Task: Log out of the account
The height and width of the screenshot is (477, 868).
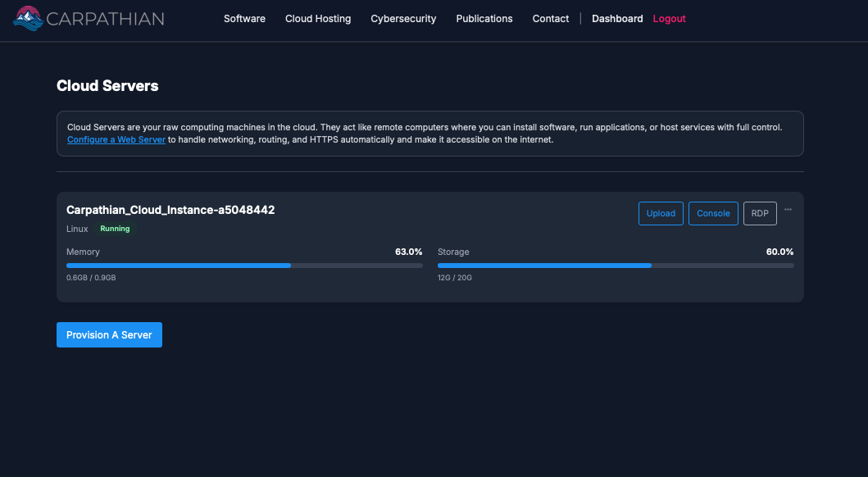Action: tap(669, 18)
